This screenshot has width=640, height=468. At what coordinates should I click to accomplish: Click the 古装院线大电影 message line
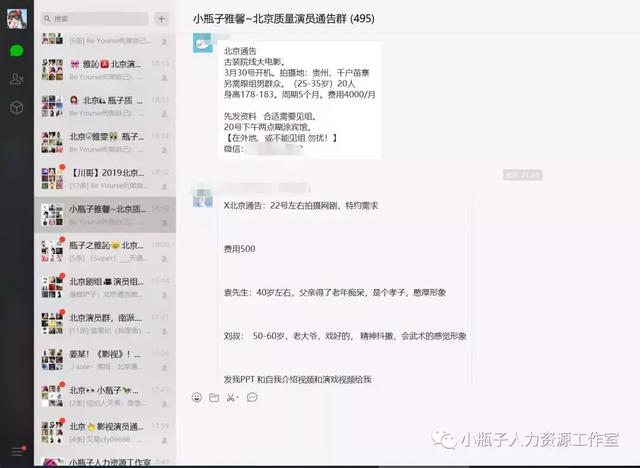(255, 62)
